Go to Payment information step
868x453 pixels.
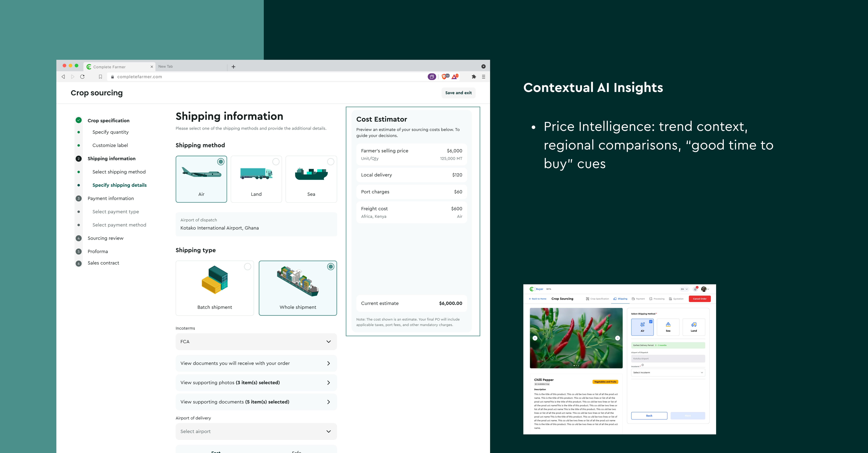[x=110, y=198]
